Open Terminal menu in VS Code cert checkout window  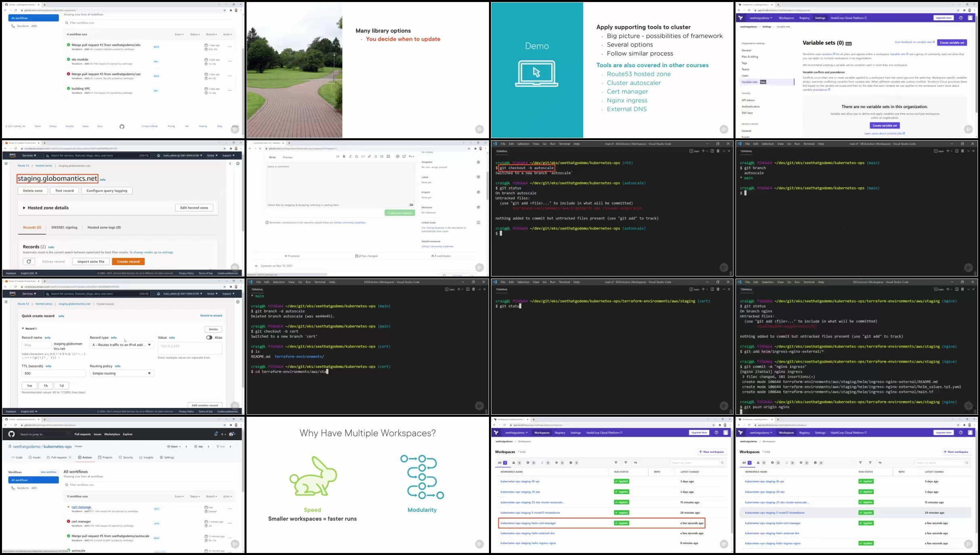pyautogui.click(x=320, y=282)
